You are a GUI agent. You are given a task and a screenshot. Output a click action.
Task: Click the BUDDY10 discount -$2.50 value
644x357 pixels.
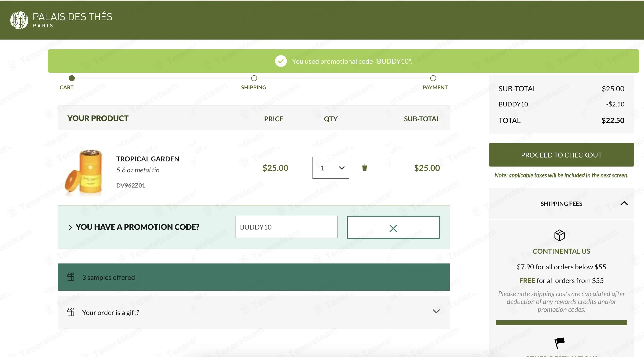615,104
